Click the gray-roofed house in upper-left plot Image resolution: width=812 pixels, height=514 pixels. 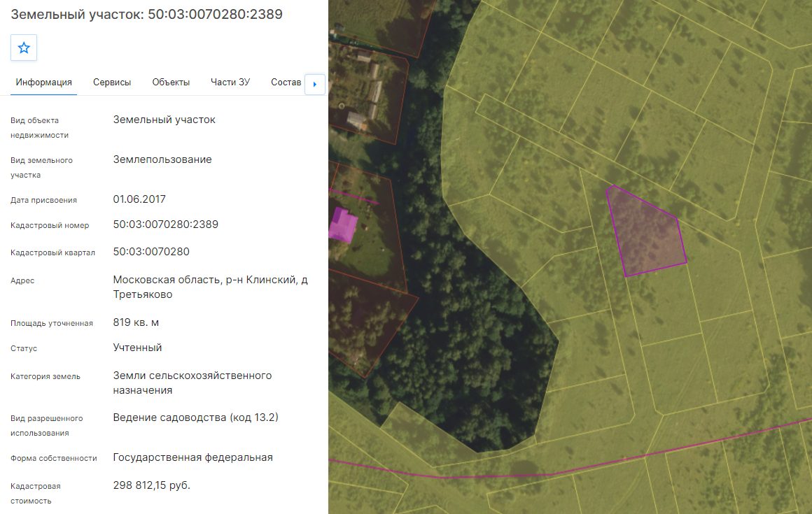coord(357,122)
